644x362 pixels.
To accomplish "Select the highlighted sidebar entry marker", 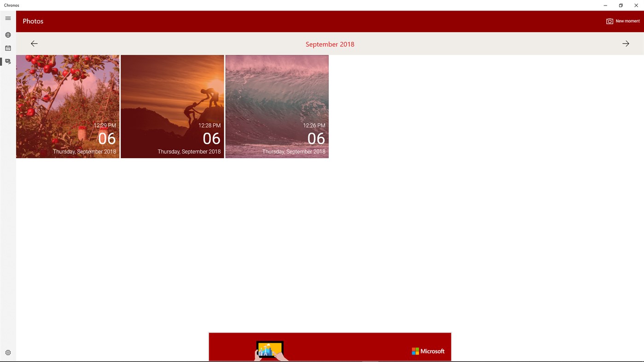I will (1, 61).
